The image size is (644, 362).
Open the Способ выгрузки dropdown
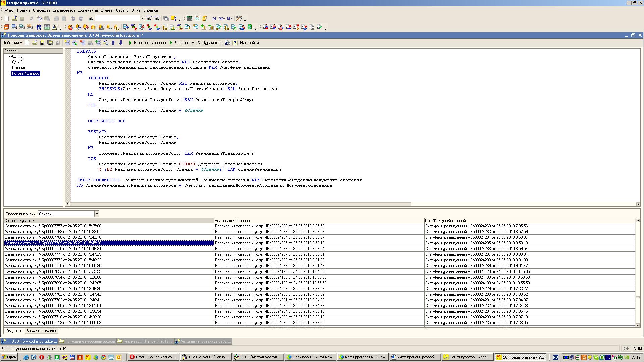click(x=97, y=214)
